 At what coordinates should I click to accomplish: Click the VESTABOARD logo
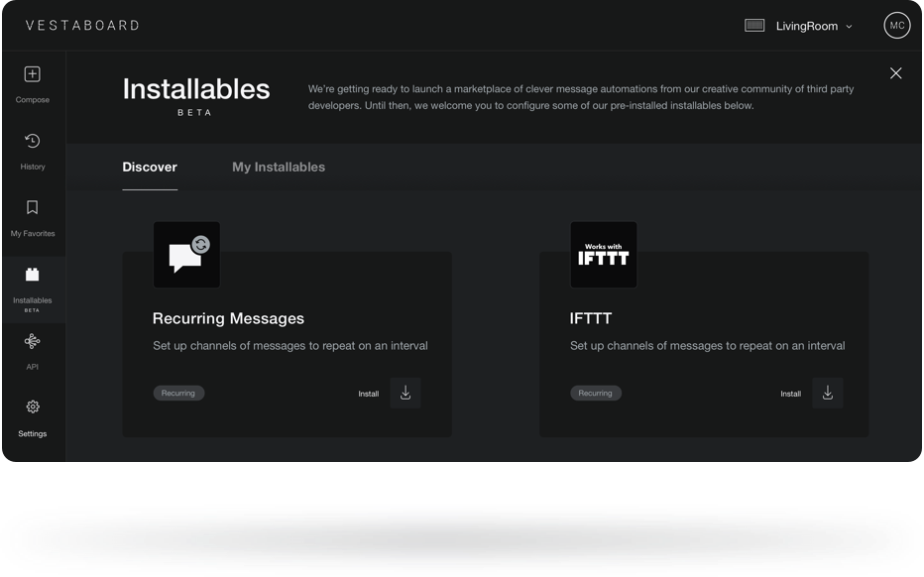pyautogui.click(x=82, y=26)
